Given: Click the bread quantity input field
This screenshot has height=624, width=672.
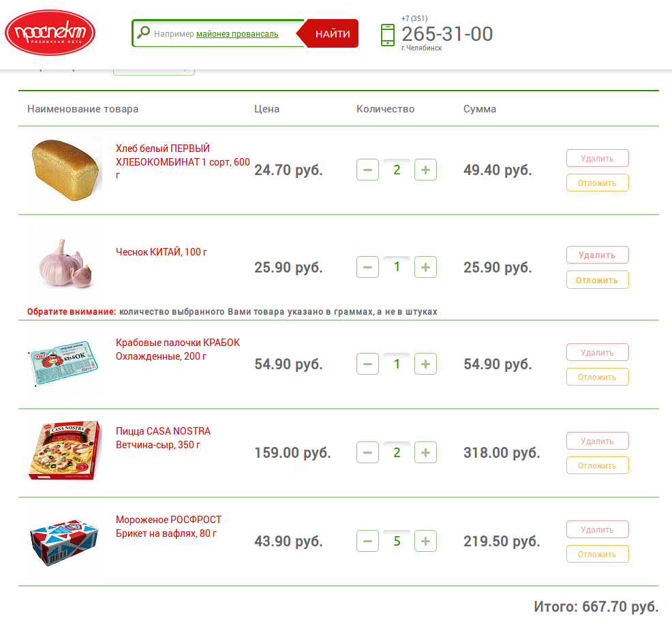Looking at the screenshot, I should point(397,170).
